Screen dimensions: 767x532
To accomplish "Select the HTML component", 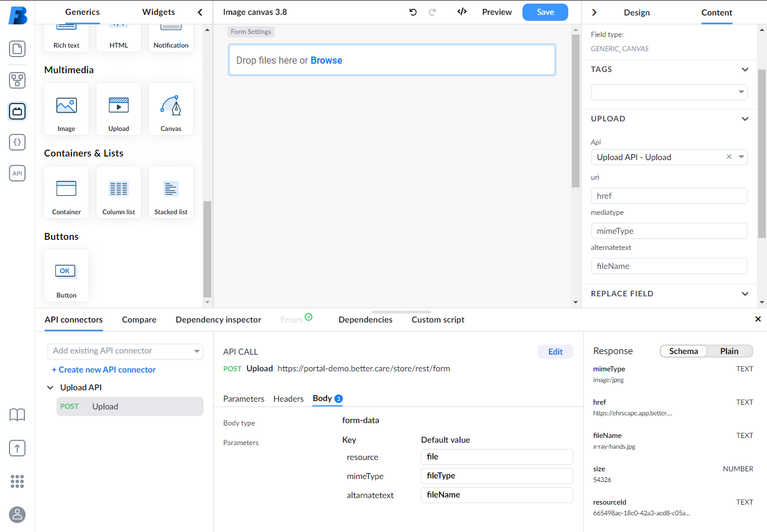I will pos(118,38).
